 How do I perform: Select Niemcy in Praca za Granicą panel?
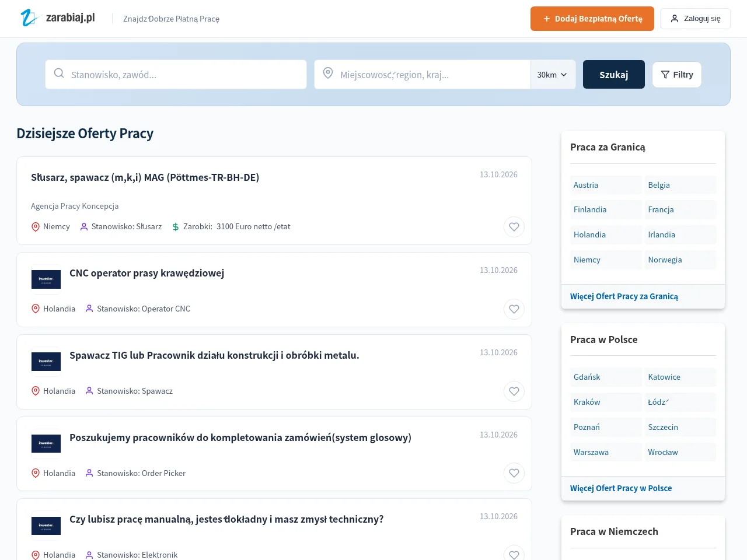click(606, 260)
